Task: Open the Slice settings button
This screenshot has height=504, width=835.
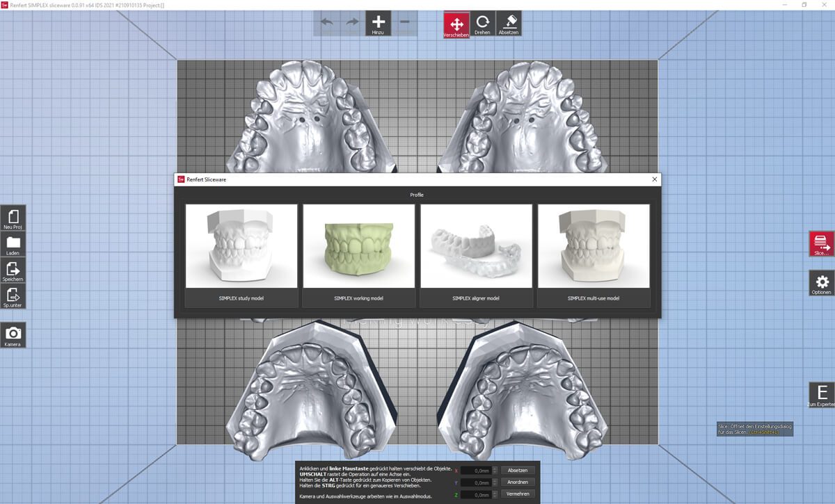Action: [822, 244]
